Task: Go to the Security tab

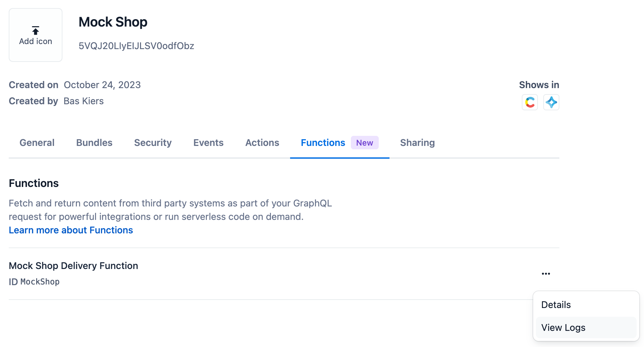Action: (153, 143)
